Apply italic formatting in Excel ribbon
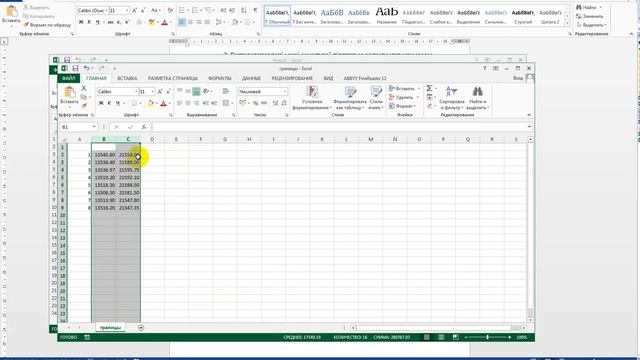 [109, 103]
